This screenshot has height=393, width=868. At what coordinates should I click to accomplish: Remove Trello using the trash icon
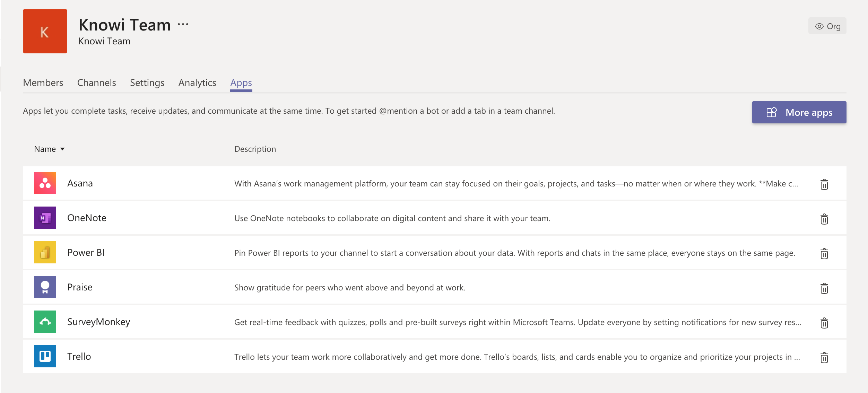824,357
